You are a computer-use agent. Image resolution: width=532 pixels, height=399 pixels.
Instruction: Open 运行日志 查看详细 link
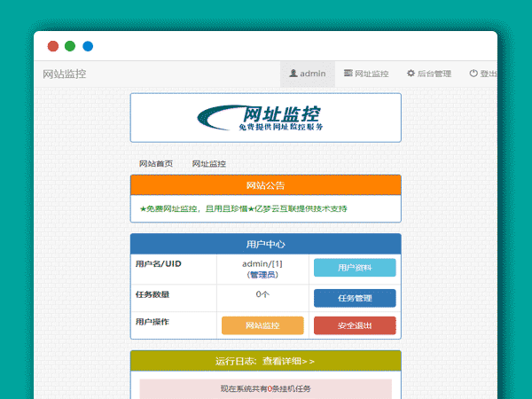point(265,361)
